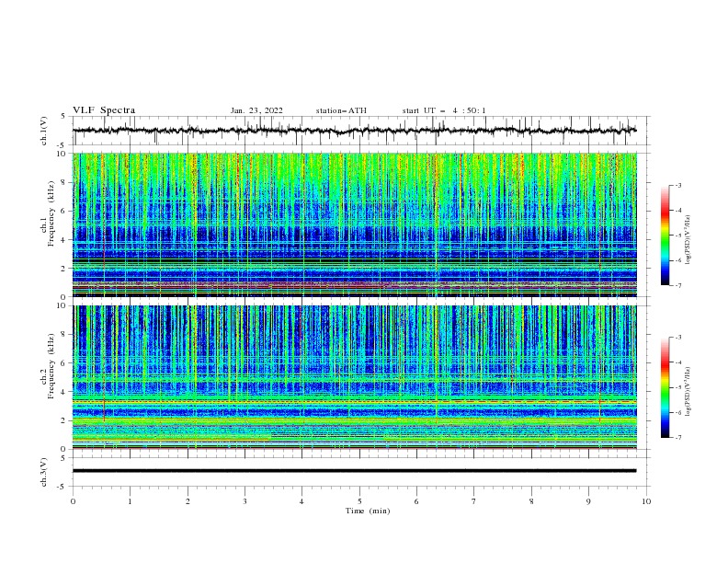Click the ch.1 voltage waveform trace
The image size is (728, 563).
[354, 131]
